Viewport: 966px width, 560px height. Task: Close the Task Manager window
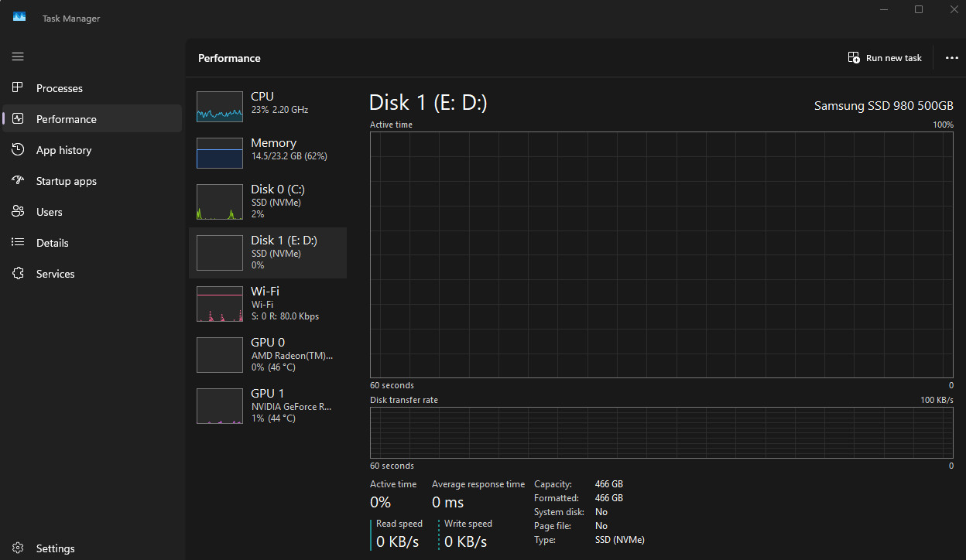(954, 9)
